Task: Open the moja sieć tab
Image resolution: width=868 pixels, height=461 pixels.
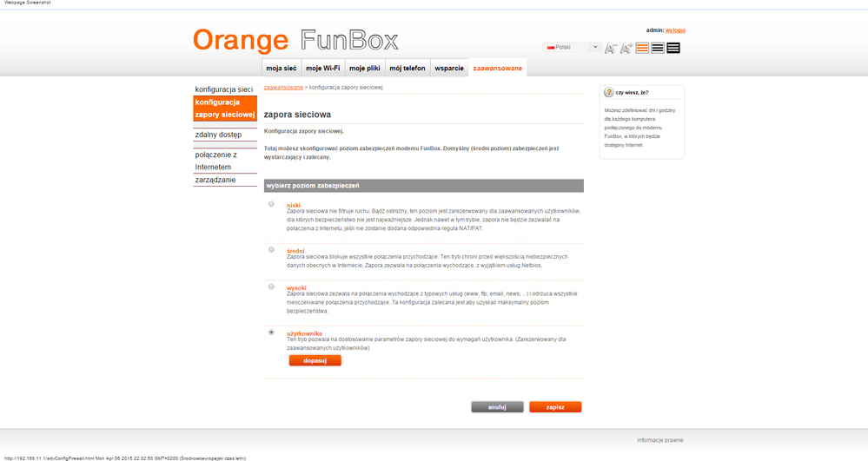Action: [282, 68]
